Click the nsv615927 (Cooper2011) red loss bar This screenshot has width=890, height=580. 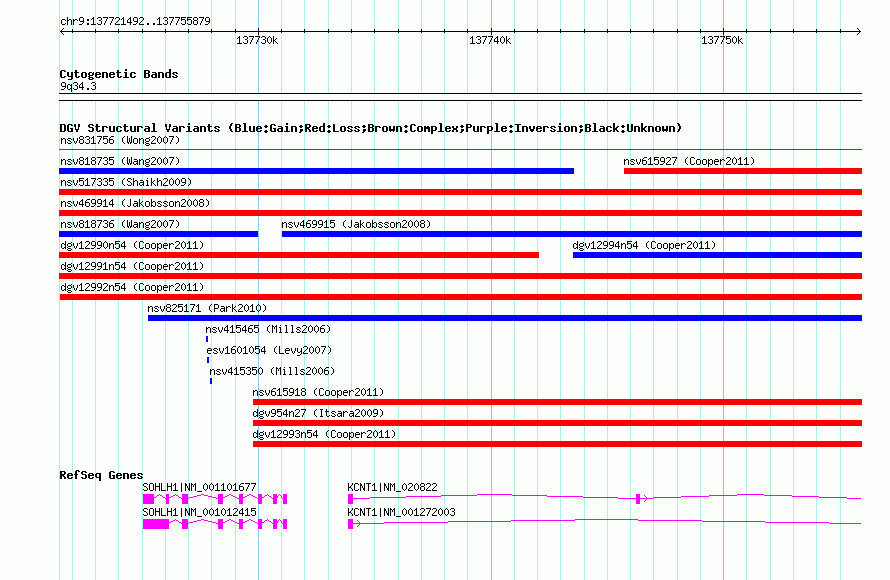[742, 171]
